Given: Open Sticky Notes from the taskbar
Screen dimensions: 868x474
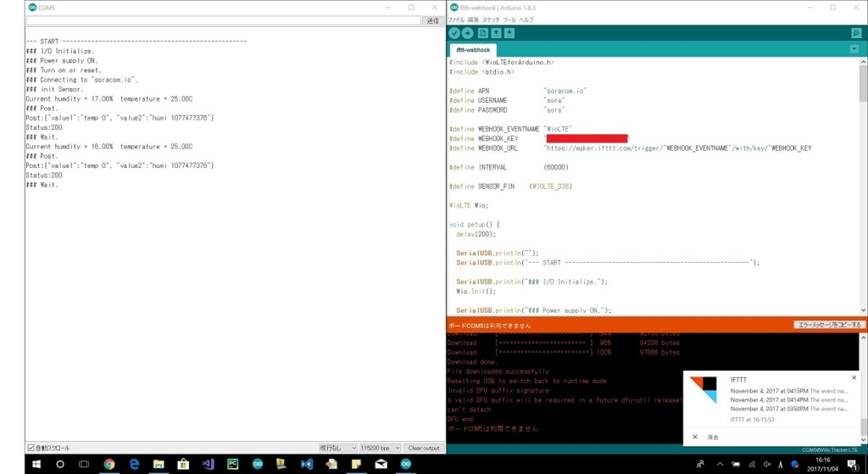Looking at the screenshot, I should pyautogui.click(x=356, y=464).
